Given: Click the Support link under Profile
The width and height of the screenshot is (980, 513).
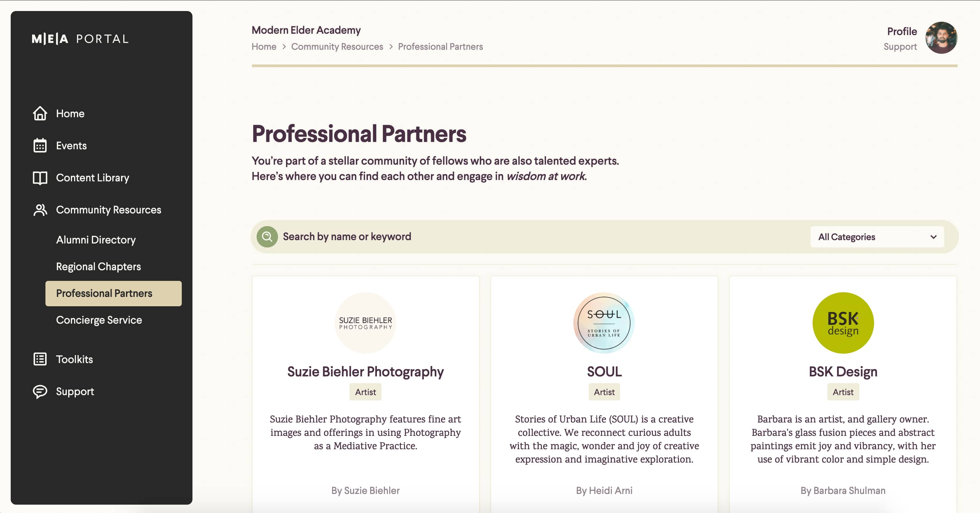Looking at the screenshot, I should (900, 47).
